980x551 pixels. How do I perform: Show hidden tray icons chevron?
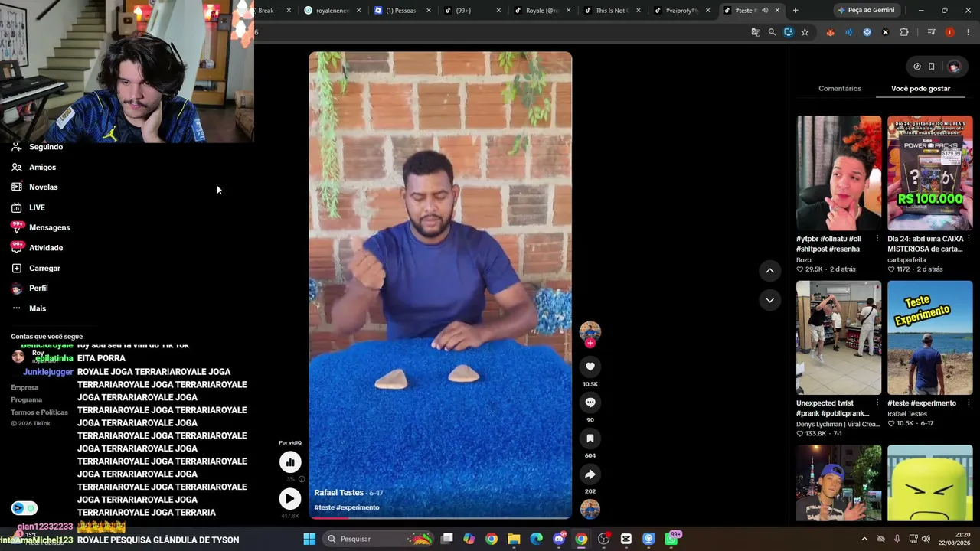[864, 539]
